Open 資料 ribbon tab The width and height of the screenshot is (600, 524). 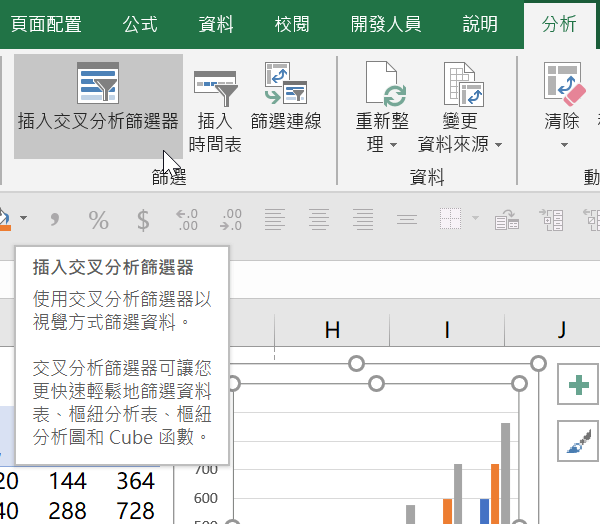point(216,24)
